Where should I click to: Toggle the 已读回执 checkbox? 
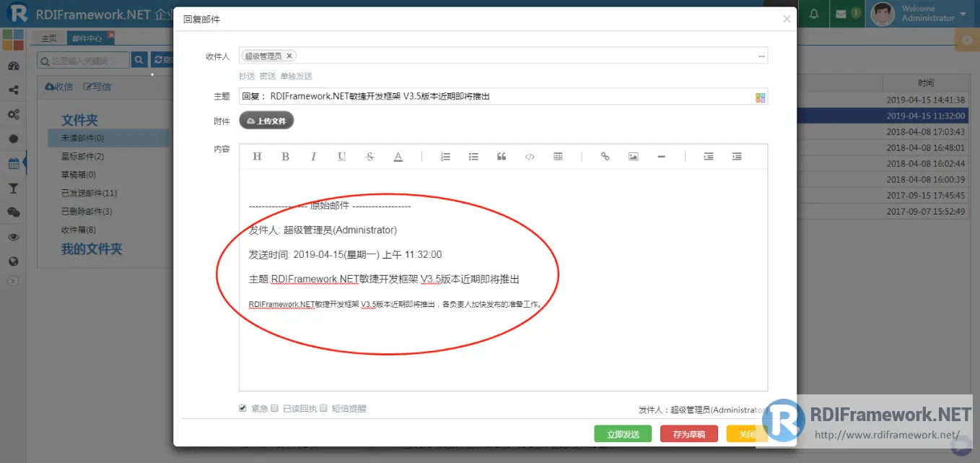tap(274, 408)
